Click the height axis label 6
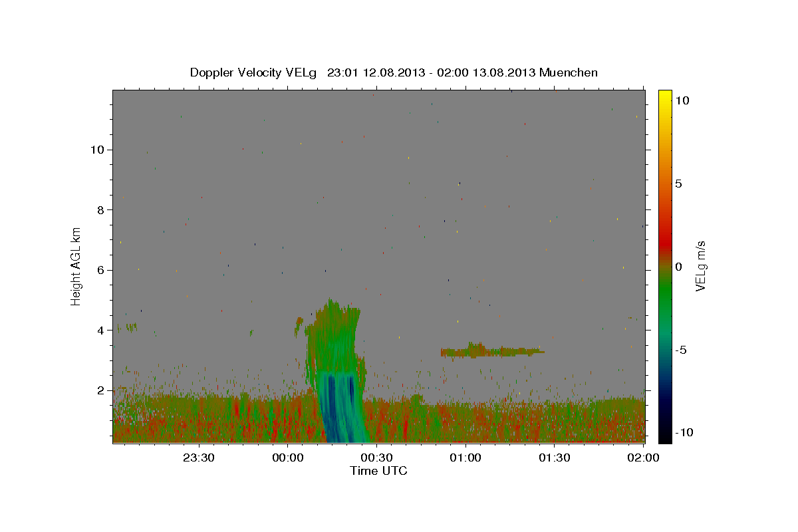 click(x=100, y=270)
